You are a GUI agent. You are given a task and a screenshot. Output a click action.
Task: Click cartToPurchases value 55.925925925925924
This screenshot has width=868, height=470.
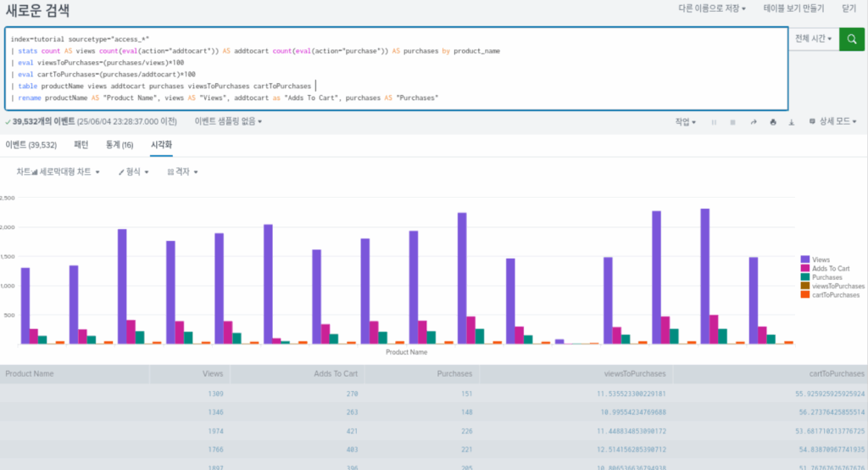click(x=830, y=394)
